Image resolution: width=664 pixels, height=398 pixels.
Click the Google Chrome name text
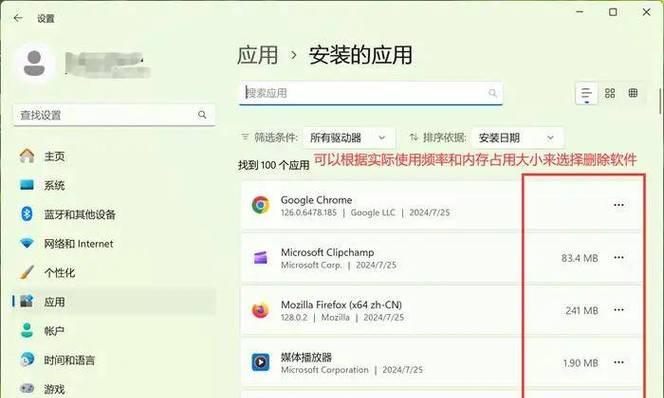click(316, 200)
